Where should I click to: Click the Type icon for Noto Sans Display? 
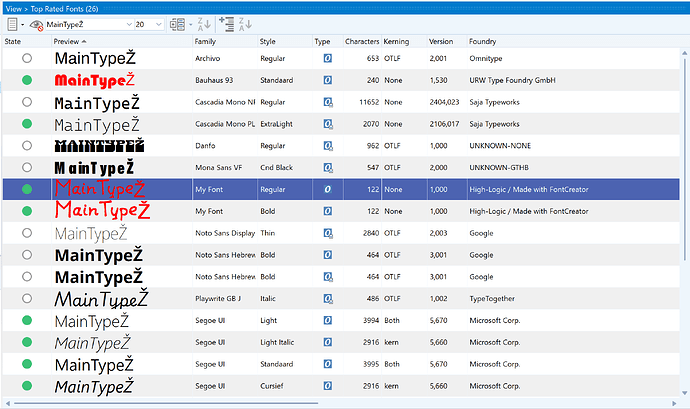click(x=328, y=233)
